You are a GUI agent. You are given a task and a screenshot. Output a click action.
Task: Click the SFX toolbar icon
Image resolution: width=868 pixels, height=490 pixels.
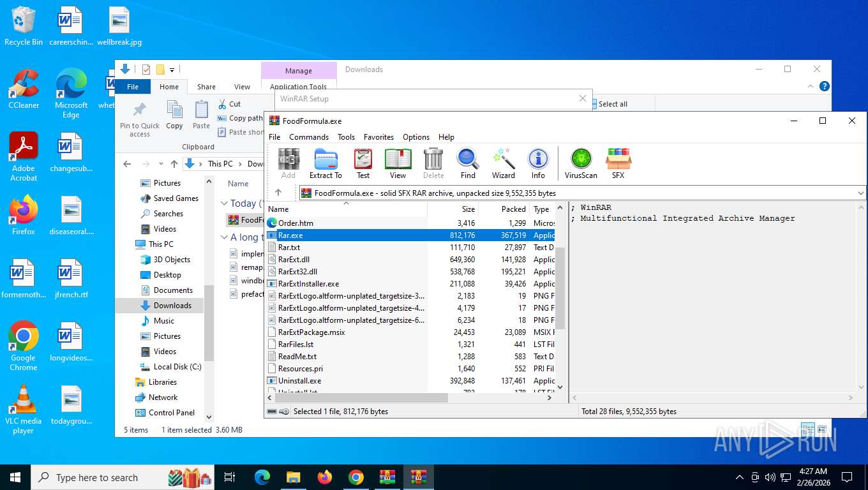618,163
